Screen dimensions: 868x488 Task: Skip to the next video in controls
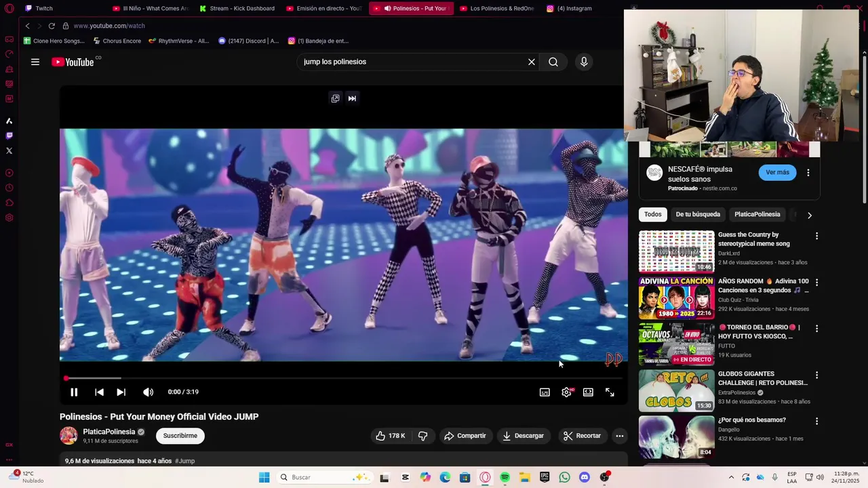[x=121, y=392]
